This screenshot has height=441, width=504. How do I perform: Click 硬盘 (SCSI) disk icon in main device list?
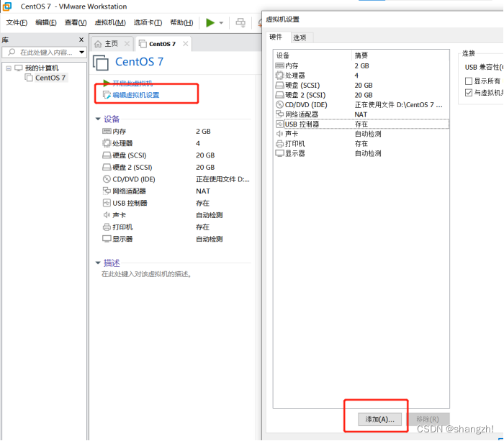tap(107, 155)
